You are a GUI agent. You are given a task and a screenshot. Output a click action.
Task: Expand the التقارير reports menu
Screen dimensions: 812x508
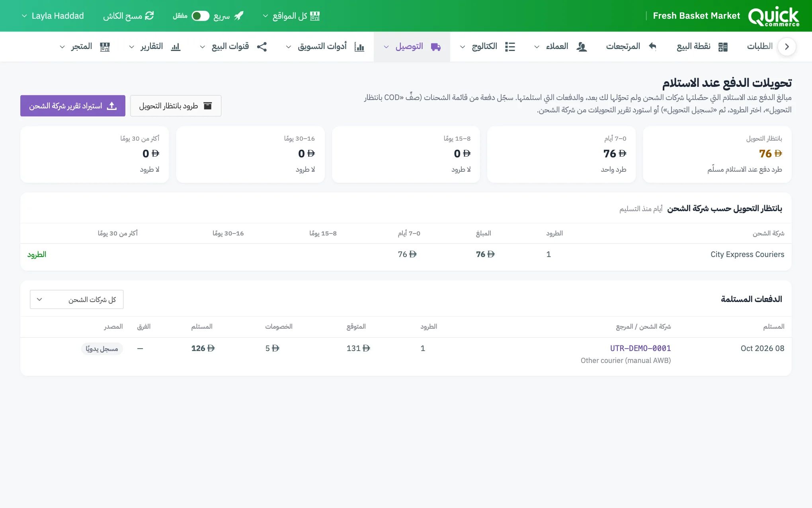[x=155, y=47]
